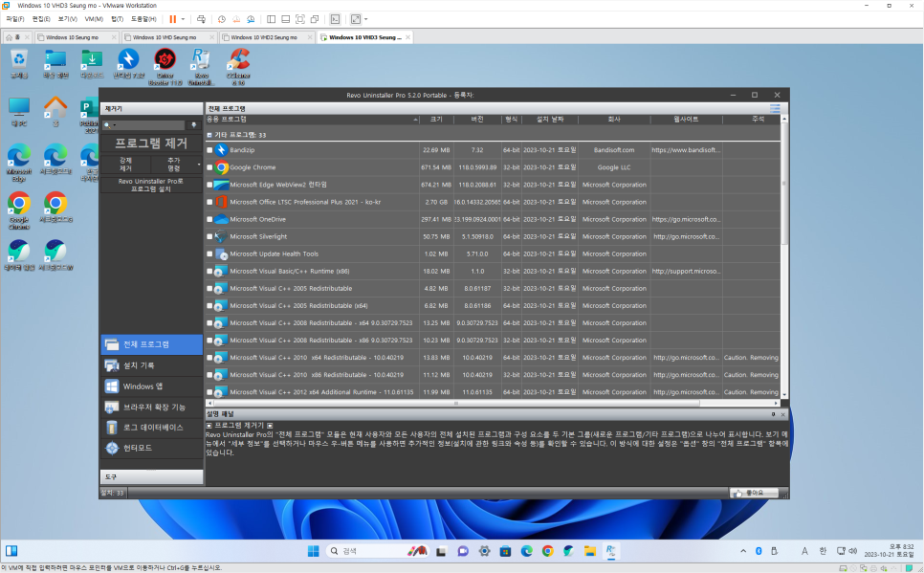Collapse the 프로그램 제거기 description section
Viewport: 924px width, 573px height.
209,425
